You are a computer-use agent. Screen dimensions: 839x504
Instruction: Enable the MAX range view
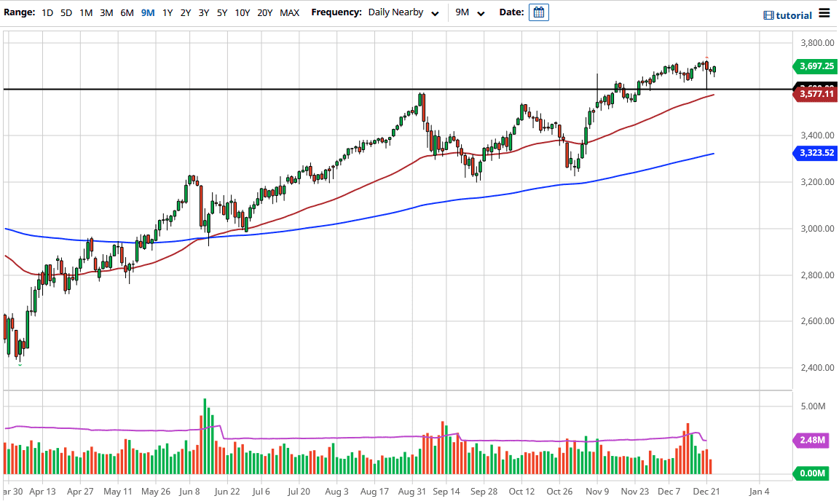tap(288, 12)
